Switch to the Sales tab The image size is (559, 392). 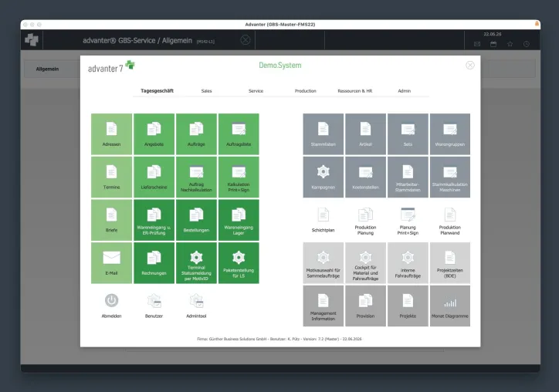click(206, 91)
